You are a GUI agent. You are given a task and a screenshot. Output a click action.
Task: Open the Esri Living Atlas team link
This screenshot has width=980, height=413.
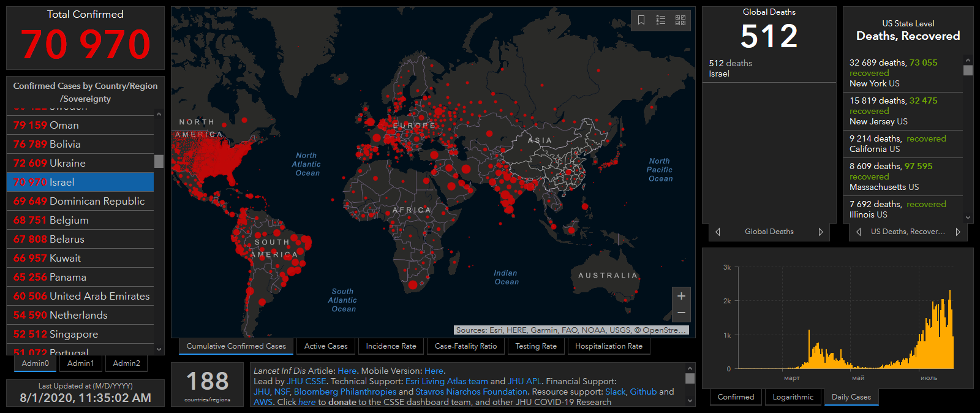click(447, 381)
